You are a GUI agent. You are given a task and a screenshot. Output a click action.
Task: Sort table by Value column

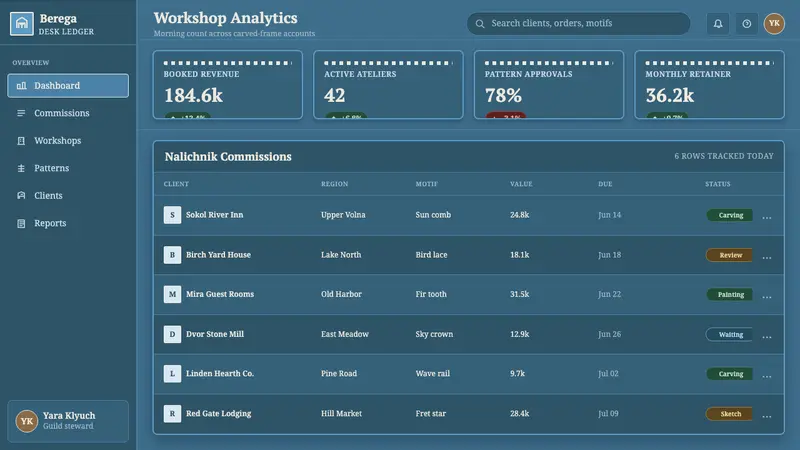point(521,184)
